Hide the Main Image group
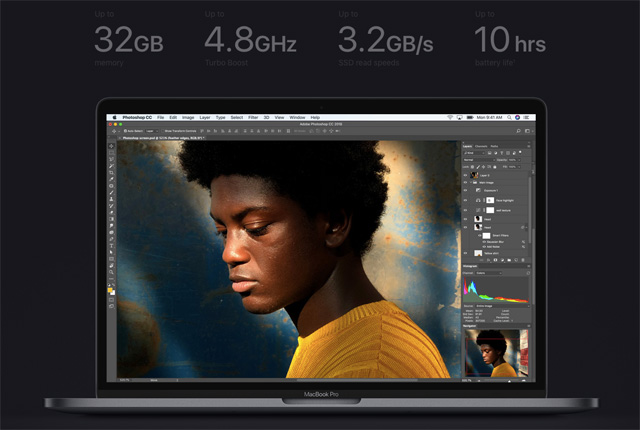Screen dimensions: 640x430 (x=465, y=182)
